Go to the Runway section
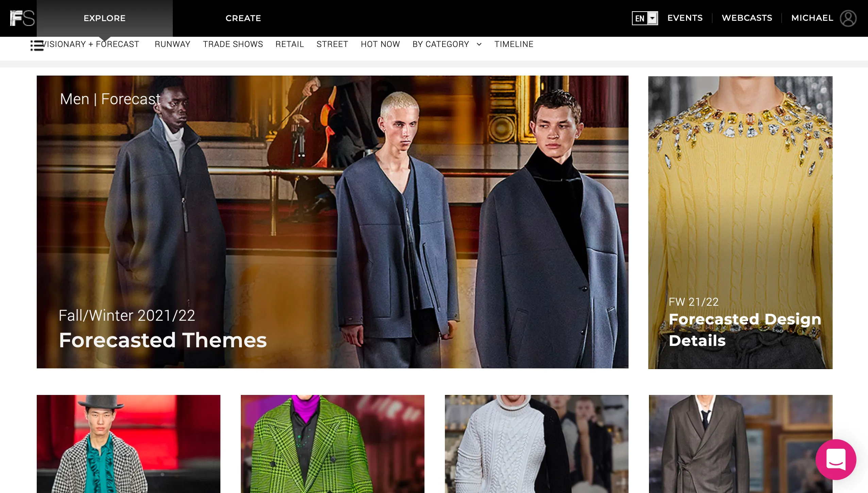 172,44
